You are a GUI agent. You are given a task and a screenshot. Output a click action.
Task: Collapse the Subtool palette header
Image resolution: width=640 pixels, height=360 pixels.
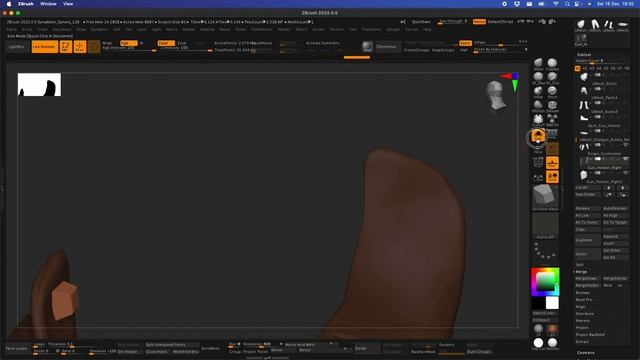click(x=584, y=54)
